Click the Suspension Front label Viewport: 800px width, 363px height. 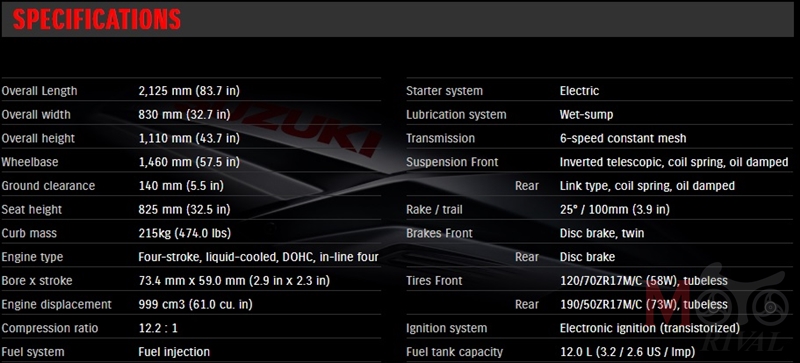(x=452, y=162)
